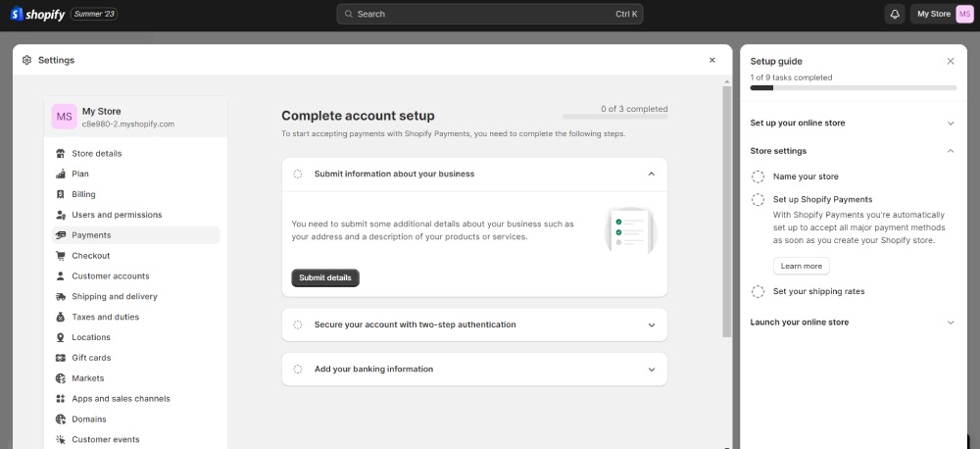Screen dimensions: 980x449
Task: Click the Payments icon in sidebar
Action: tap(61, 235)
